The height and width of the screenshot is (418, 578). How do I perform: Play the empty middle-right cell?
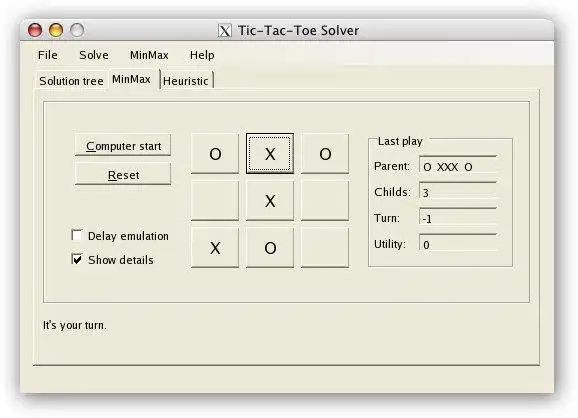click(x=325, y=201)
